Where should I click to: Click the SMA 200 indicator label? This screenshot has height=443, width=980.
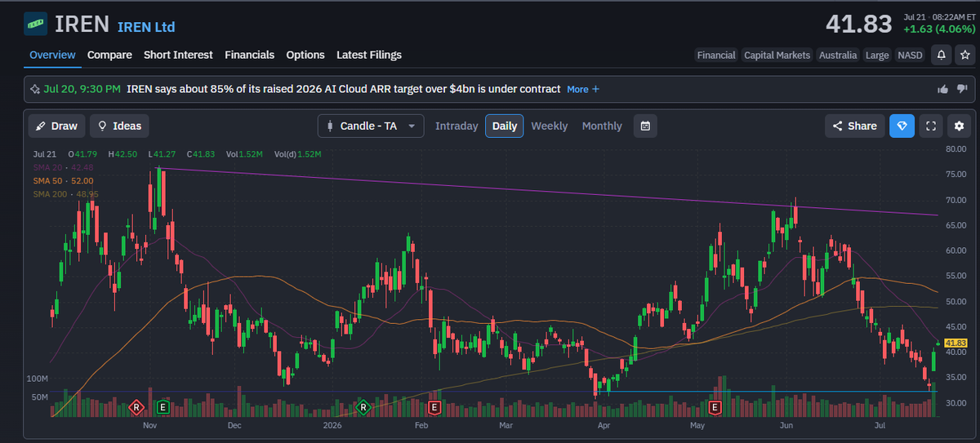point(65,194)
